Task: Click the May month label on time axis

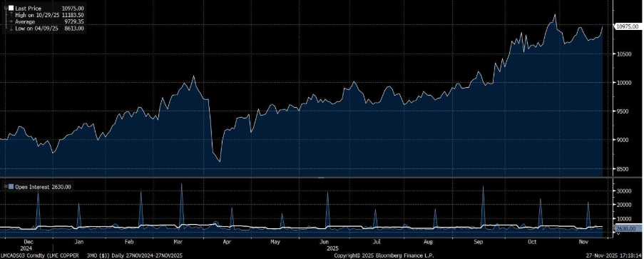Action: tap(275, 242)
